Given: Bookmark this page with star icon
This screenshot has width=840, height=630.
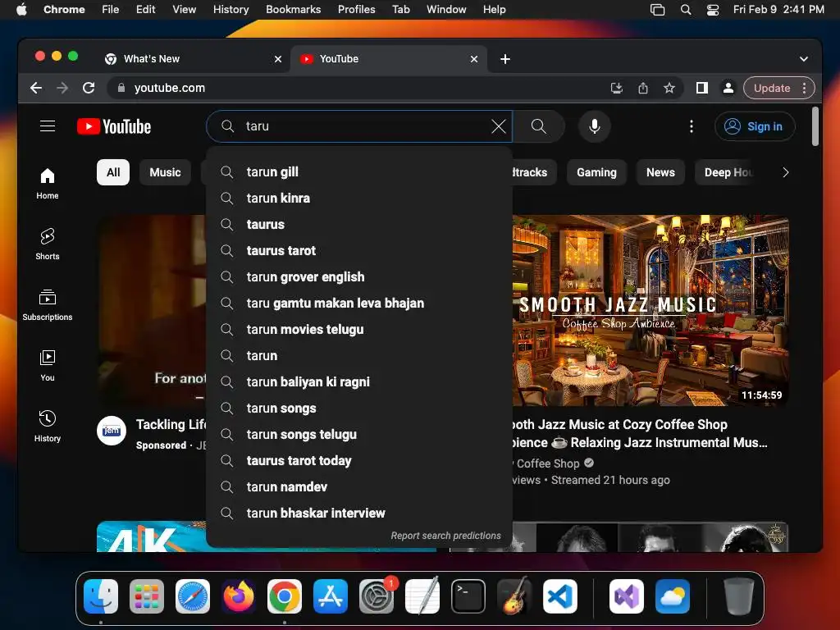Looking at the screenshot, I should pos(669,88).
